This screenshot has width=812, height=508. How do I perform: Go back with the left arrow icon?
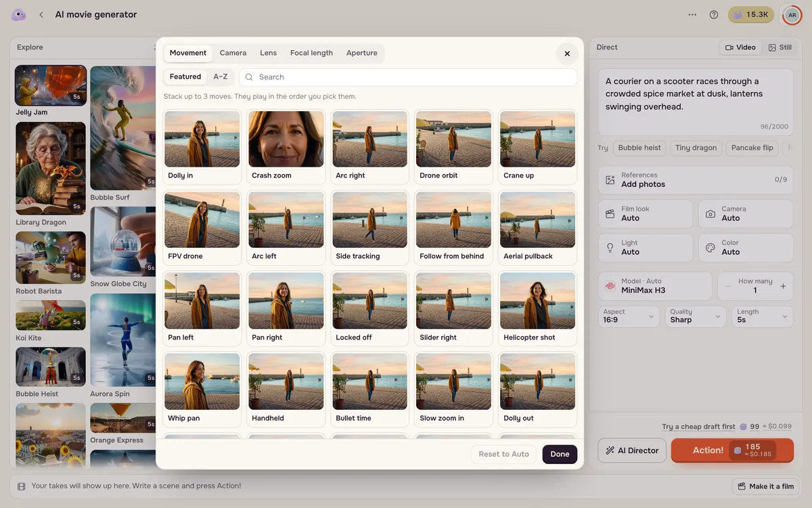tap(41, 14)
